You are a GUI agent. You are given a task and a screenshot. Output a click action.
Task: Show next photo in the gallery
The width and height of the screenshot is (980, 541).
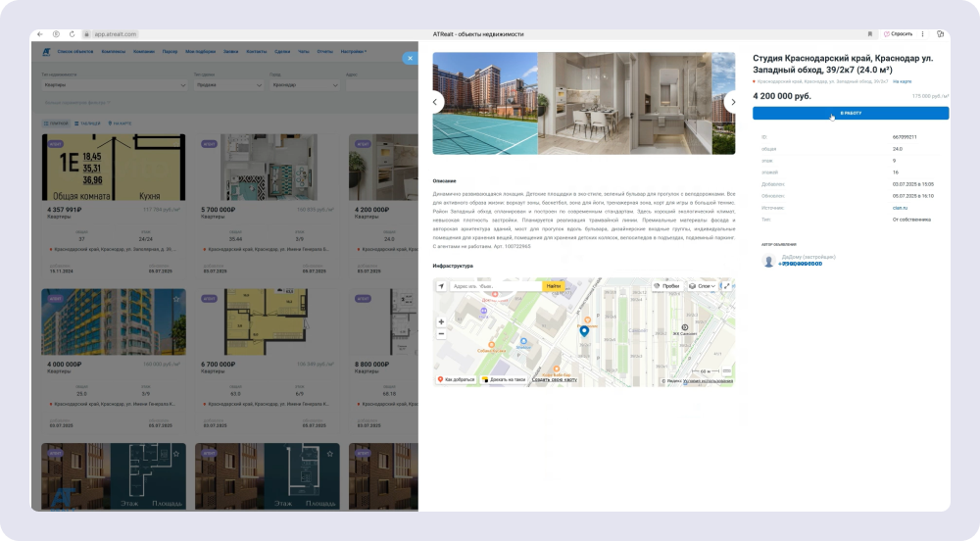click(731, 101)
